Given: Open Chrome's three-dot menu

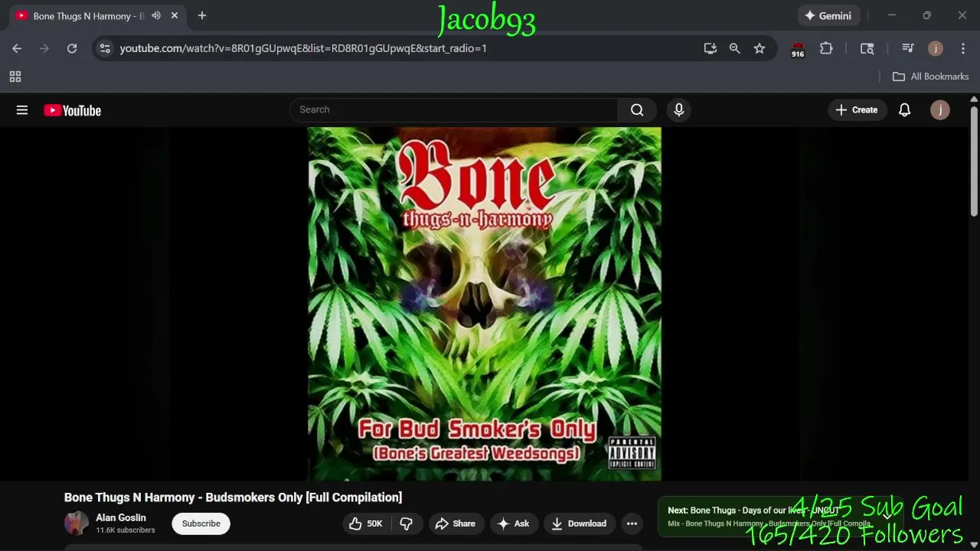Looking at the screenshot, I should point(962,48).
